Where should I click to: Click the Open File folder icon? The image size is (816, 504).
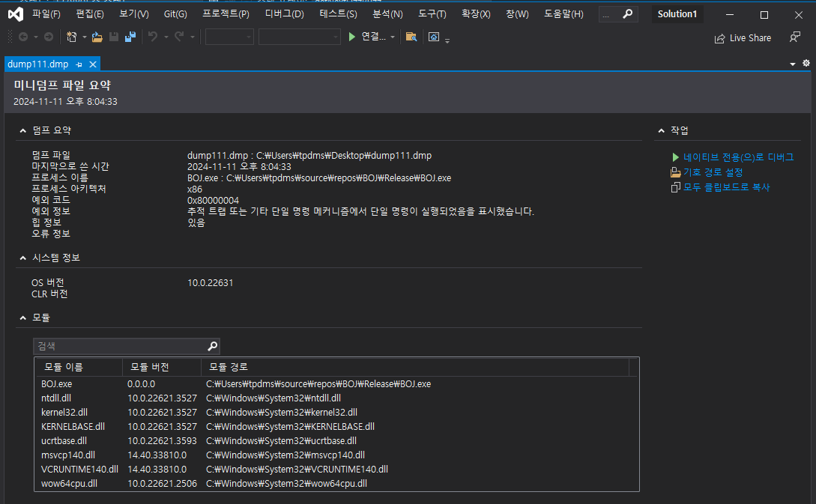click(97, 37)
